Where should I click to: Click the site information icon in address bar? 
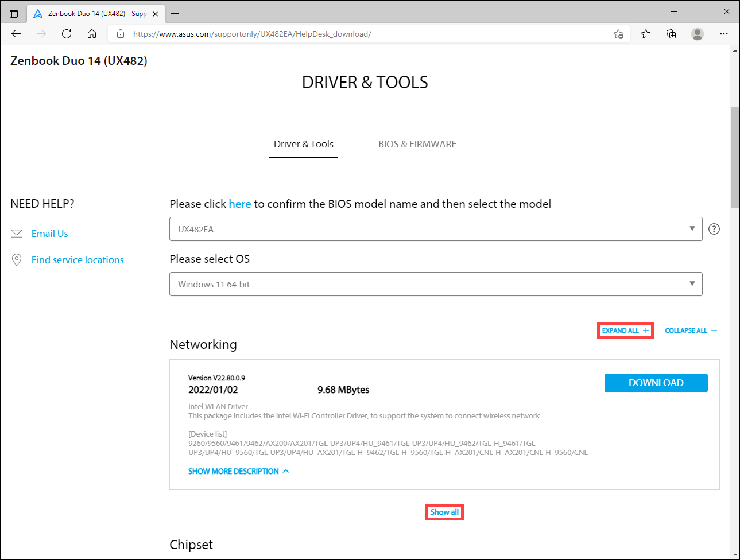[120, 34]
